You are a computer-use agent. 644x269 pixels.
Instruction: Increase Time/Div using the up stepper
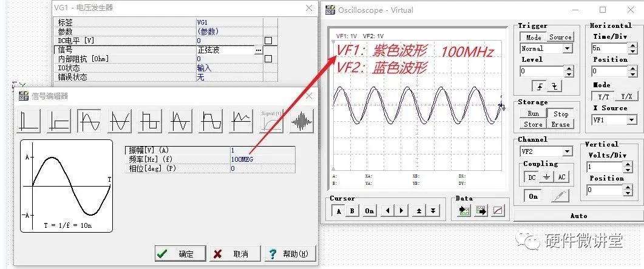(639, 45)
